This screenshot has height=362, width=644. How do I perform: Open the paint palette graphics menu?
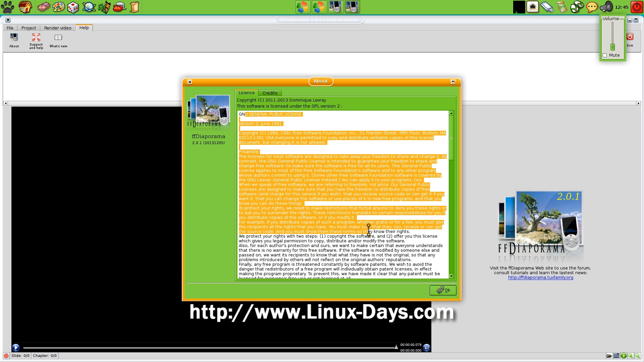click(x=58, y=7)
